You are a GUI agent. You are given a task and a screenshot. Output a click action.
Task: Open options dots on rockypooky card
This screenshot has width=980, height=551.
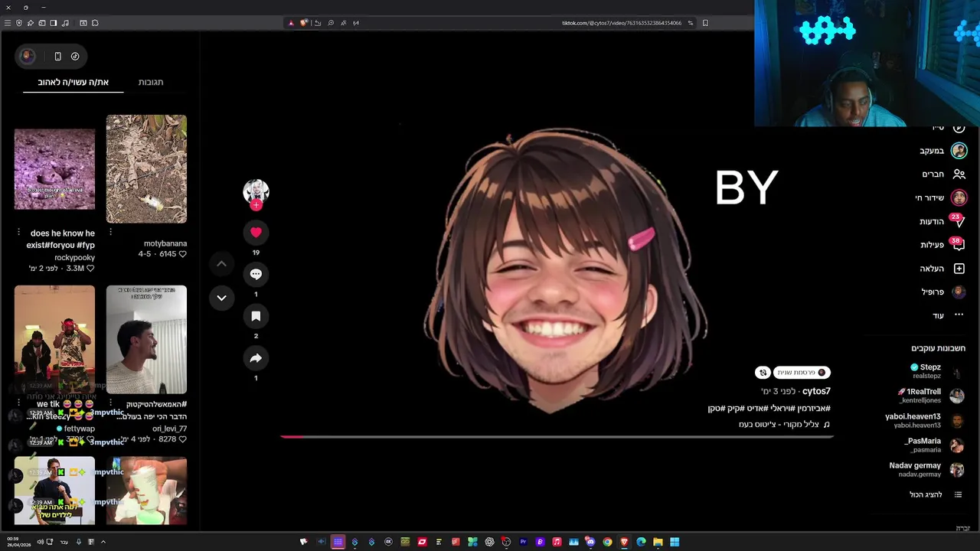[x=18, y=232]
